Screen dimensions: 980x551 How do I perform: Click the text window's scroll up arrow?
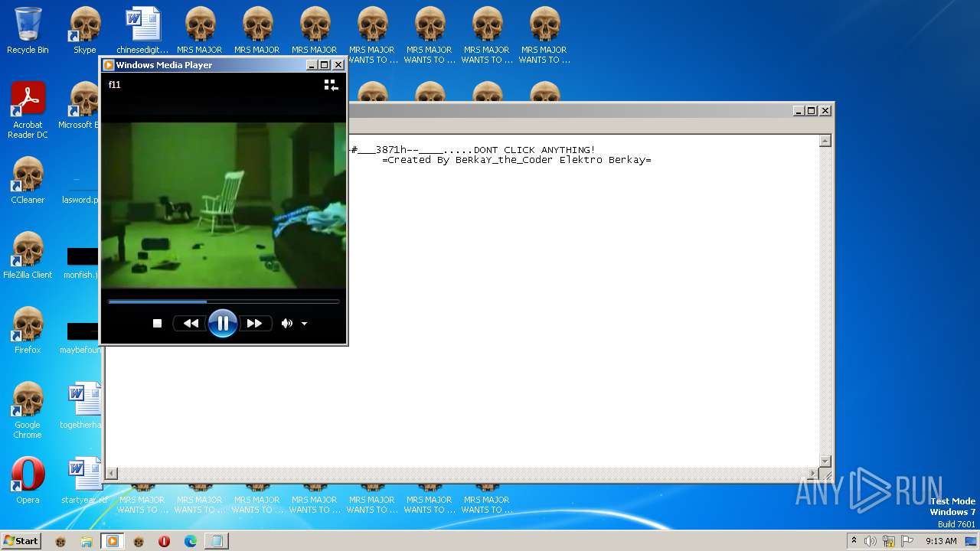tap(825, 142)
